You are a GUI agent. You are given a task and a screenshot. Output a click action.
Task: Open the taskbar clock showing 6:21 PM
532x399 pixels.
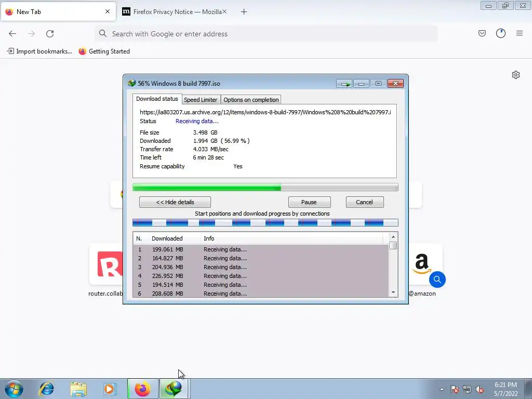pyautogui.click(x=506, y=389)
